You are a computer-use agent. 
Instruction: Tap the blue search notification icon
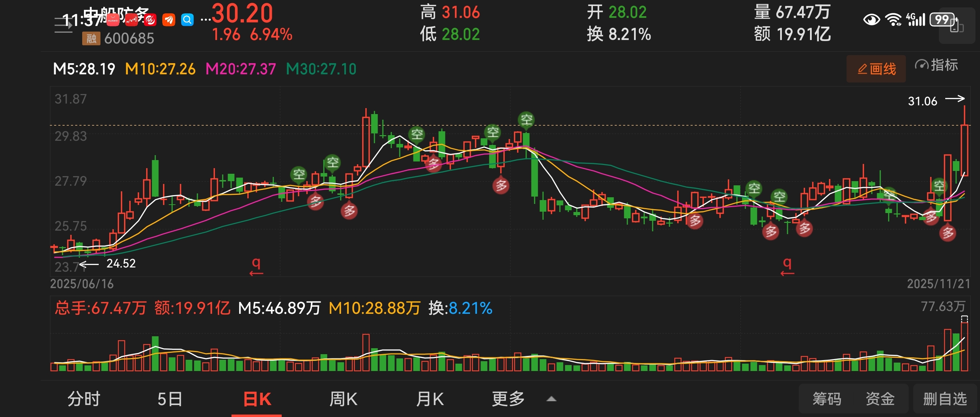pos(187,20)
